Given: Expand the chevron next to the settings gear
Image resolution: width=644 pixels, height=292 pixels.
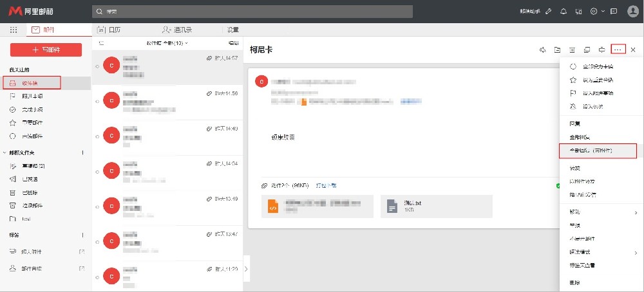Looking at the screenshot, I should click(x=603, y=12).
